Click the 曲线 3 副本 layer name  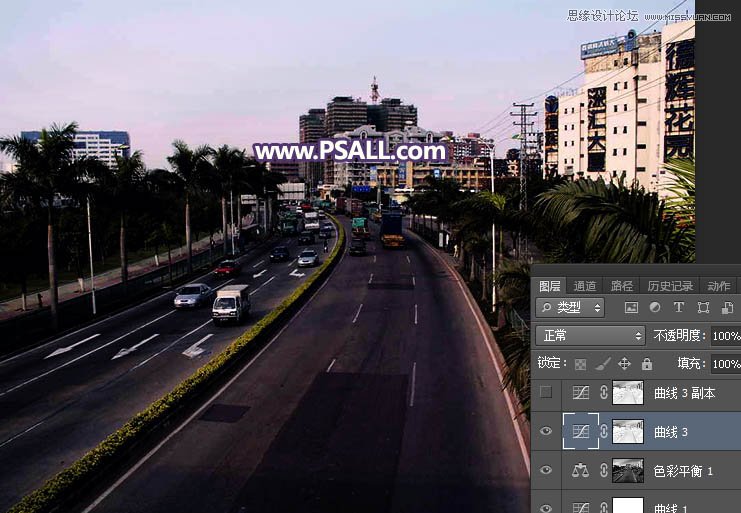(684, 393)
